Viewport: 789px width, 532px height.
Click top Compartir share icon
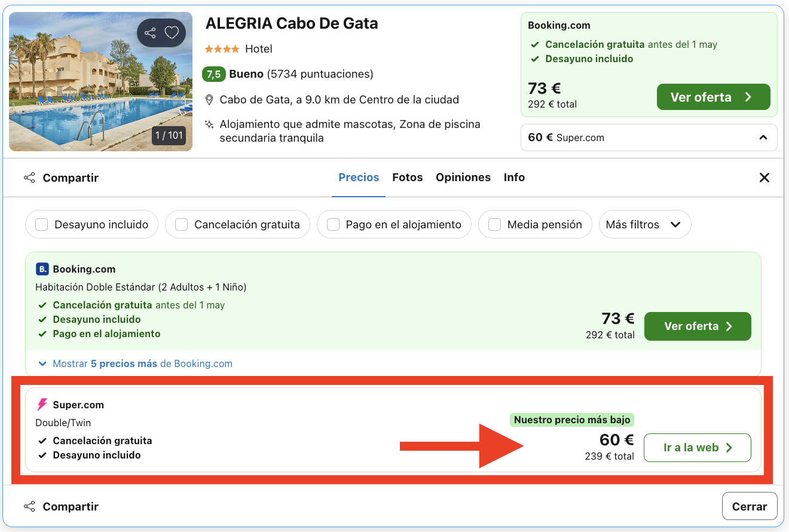click(x=29, y=178)
